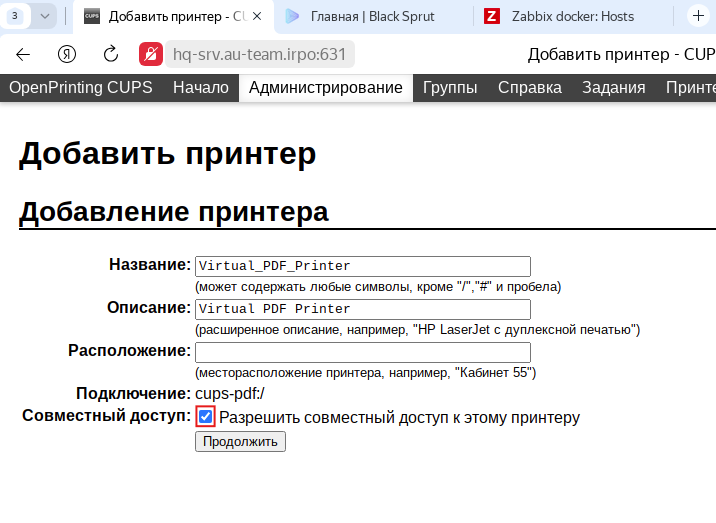
Task: Focus the Название text field
Action: point(362,266)
